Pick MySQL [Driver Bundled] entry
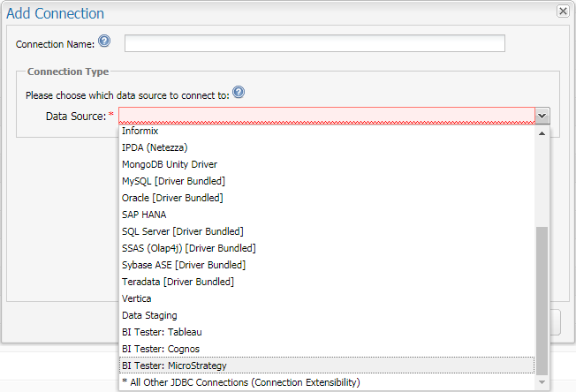This screenshot has height=392, width=576. (x=173, y=181)
